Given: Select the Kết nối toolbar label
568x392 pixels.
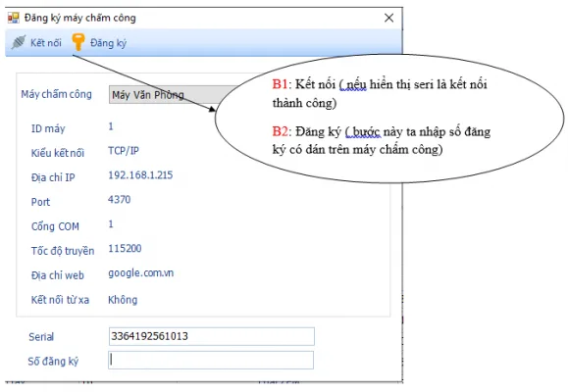Looking at the screenshot, I should click(46, 43).
